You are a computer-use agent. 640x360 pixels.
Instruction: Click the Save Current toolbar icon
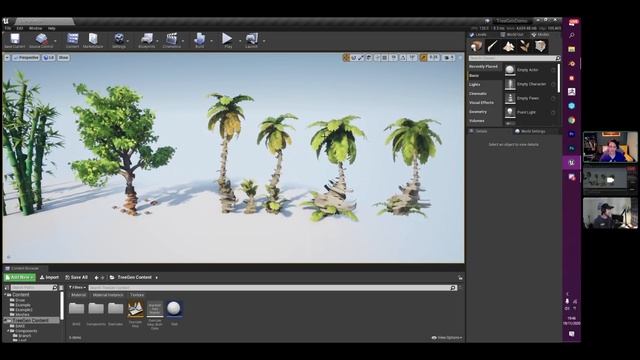tap(15, 39)
